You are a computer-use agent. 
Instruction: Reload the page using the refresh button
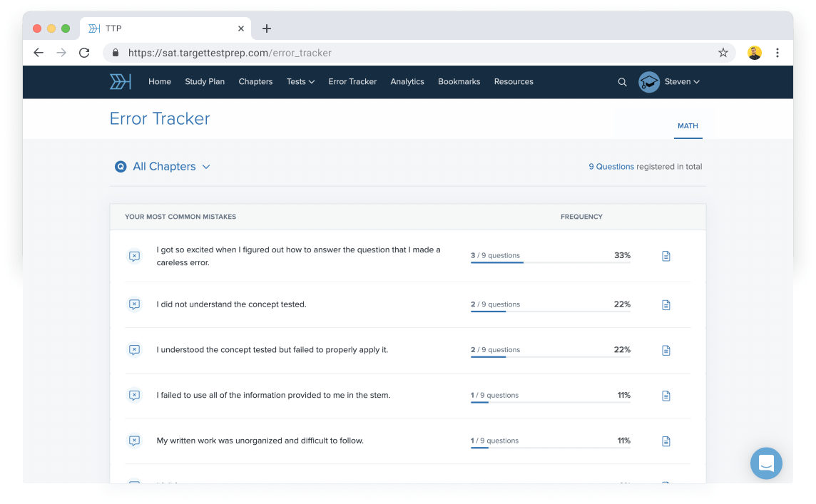tap(84, 53)
